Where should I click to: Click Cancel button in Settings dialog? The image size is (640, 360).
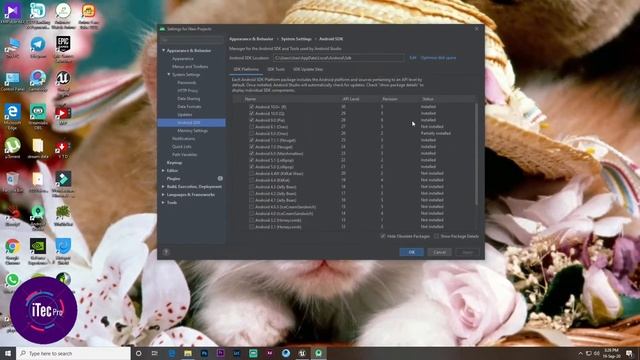click(x=439, y=252)
